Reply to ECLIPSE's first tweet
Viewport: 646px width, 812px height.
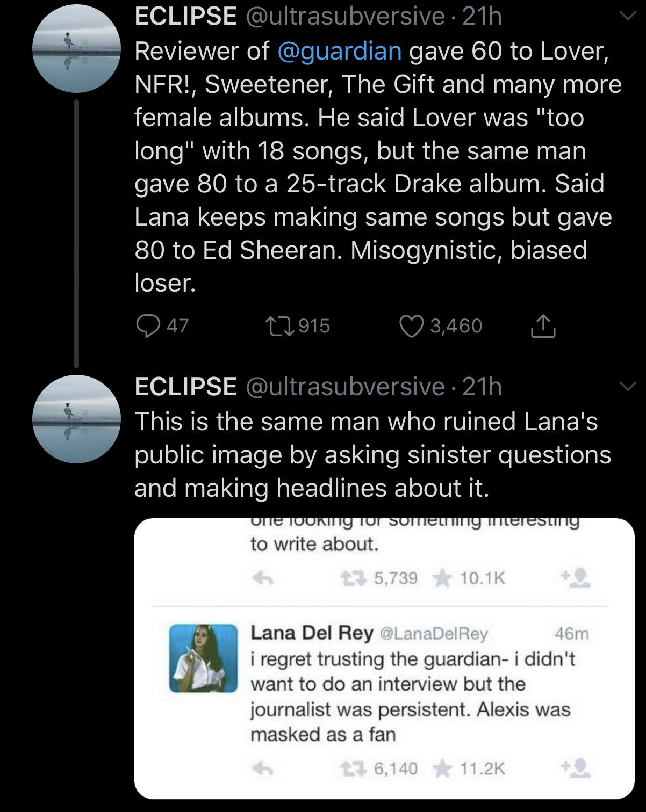[x=149, y=324]
